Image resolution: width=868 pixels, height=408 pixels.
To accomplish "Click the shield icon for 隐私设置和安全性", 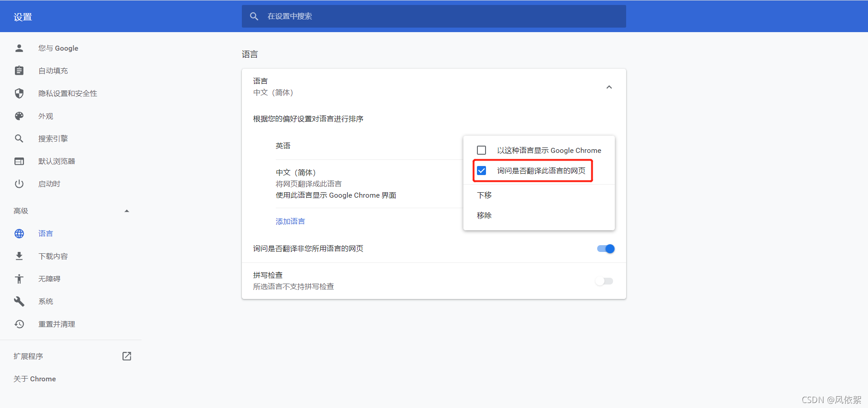I will click(x=19, y=93).
